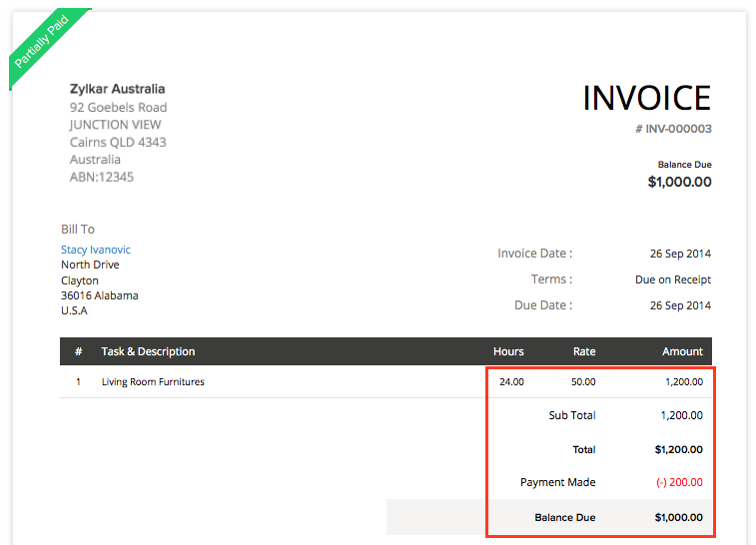756x545 pixels.
Task: Select the 26 Sep 2014 due date value
Action: (680, 305)
